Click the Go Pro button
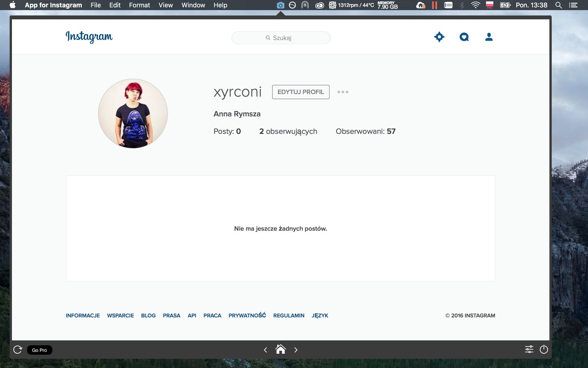This screenshot has height=368, width=588. (x=39, y=350)
